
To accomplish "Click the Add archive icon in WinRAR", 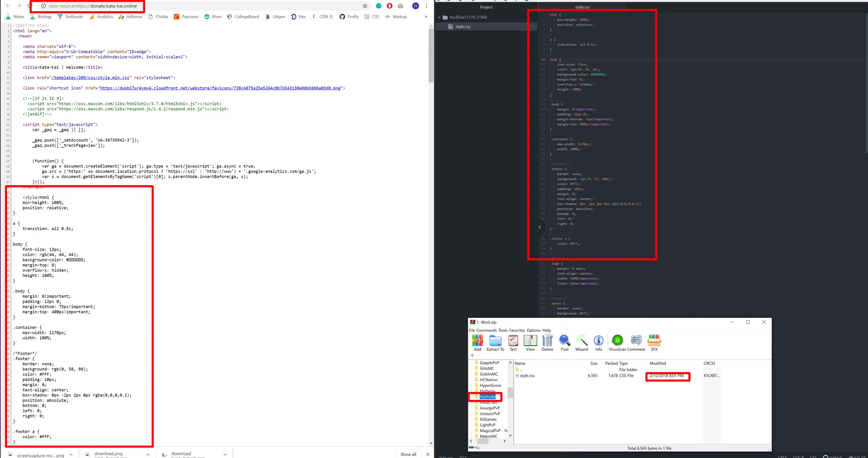I will pos(477,341).
